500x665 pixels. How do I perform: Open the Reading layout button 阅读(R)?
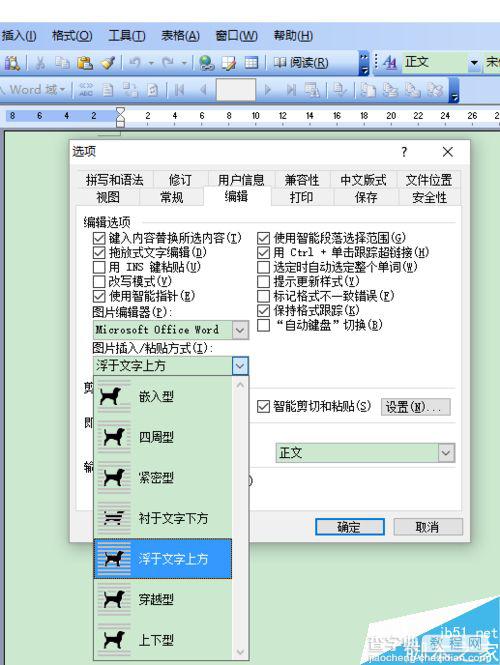pos(301,63)
